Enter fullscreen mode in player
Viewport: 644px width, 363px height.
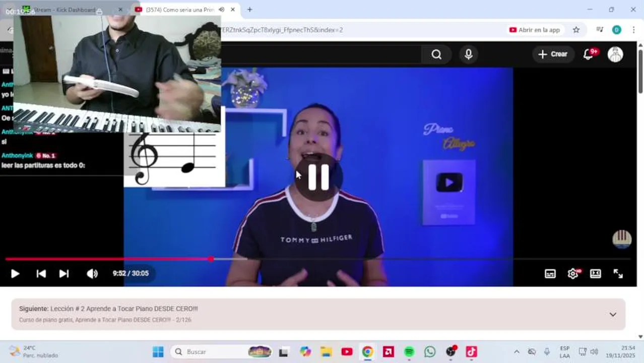point(618,273)
